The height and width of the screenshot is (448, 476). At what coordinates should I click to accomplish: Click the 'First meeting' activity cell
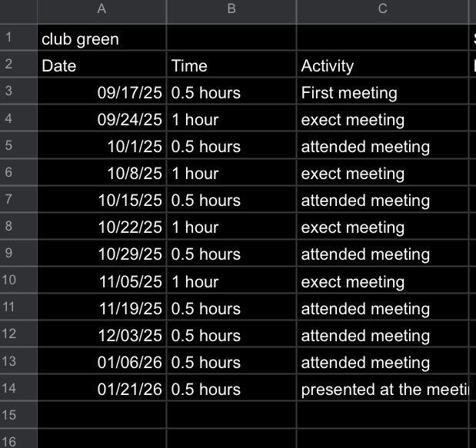pyautogui.click(x=382, y=93)
